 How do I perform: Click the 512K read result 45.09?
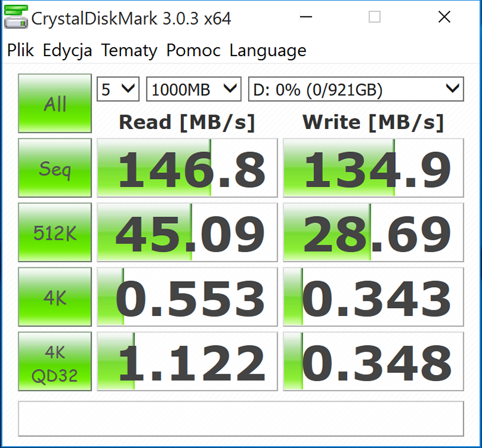(x=187, y=232)
